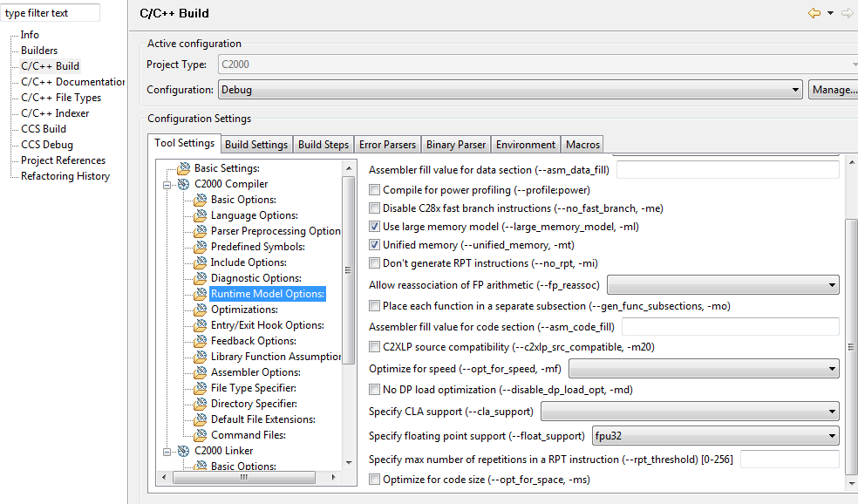
Task: Click the back navigation arrow icon
Action: click(814, 13)
